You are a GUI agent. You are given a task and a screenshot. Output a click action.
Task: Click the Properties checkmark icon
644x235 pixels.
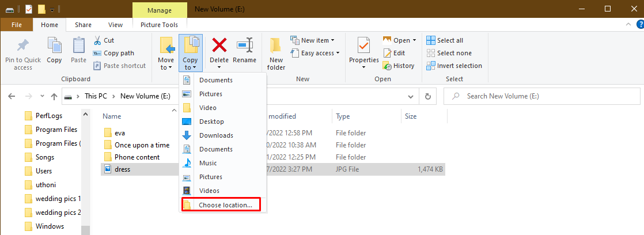click(x=363, y=46)
